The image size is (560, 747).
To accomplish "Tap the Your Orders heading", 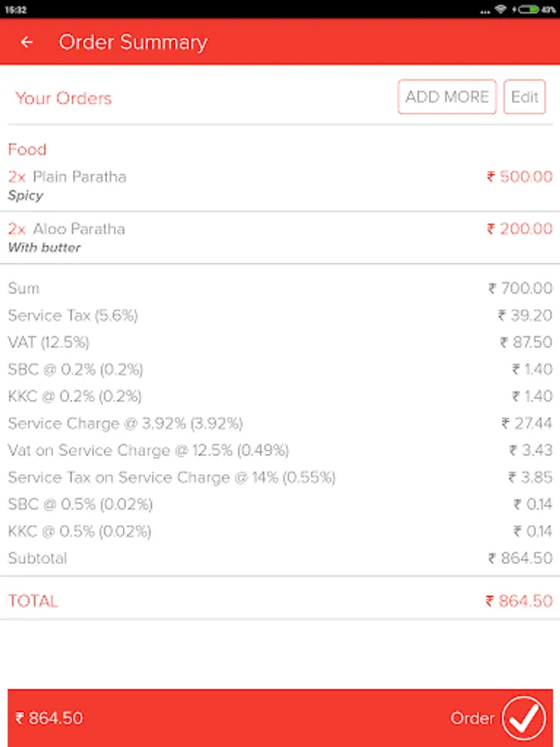I will 63,98.
